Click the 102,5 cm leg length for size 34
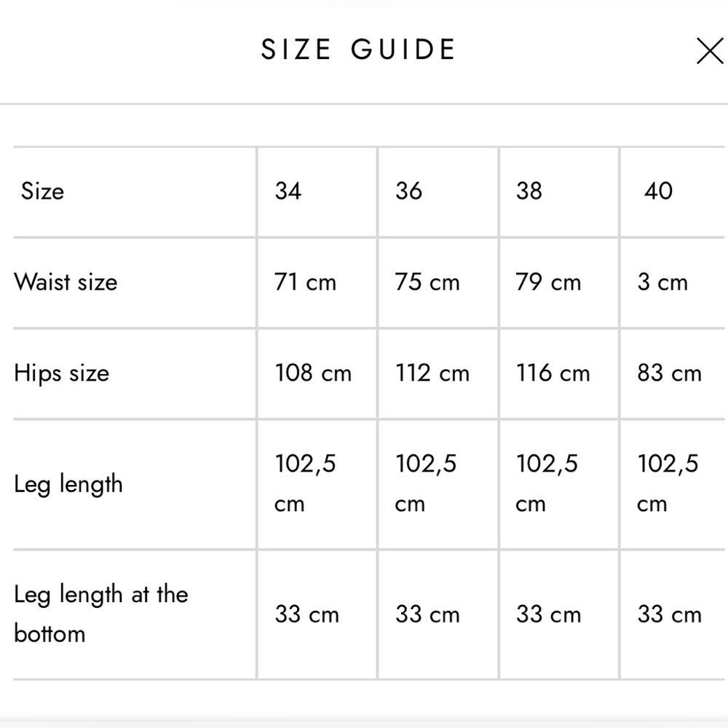Image resolution: width=728 pixels, height=728 pixels. coord(306,483)
